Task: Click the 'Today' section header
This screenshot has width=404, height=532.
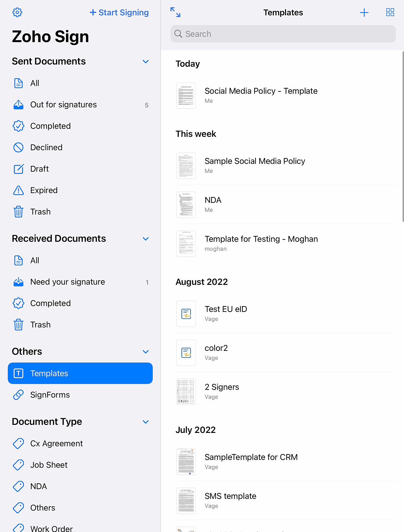Action: click(x=188, y=64)
